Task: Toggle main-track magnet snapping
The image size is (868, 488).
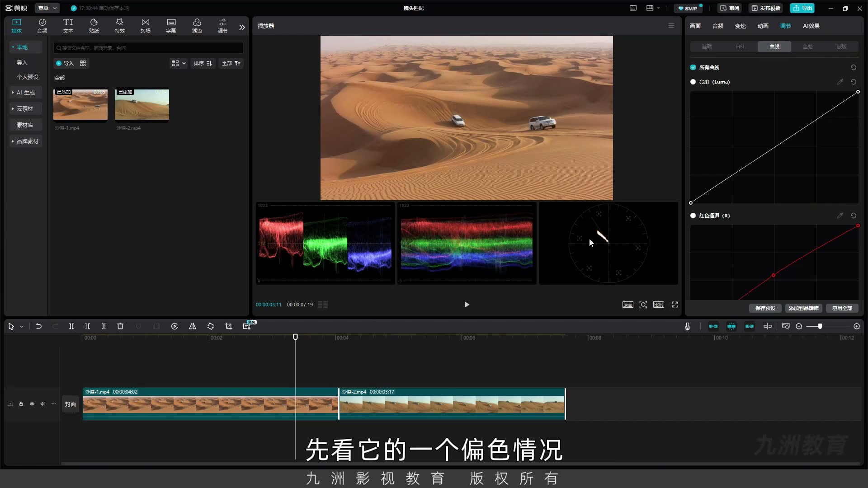Action: 713,326
